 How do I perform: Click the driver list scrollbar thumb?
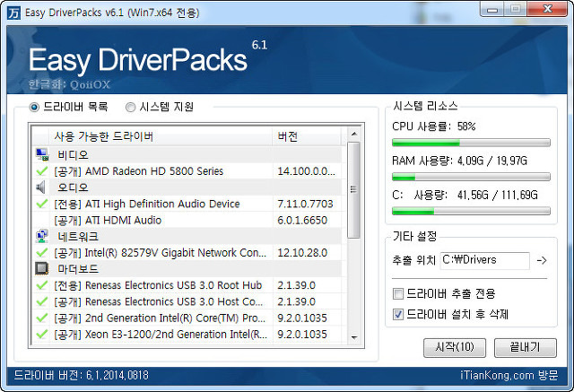(x=353, y=189)
